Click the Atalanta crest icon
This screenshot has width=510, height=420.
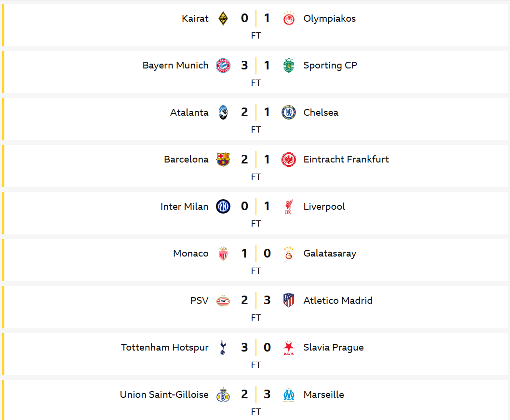223,112
